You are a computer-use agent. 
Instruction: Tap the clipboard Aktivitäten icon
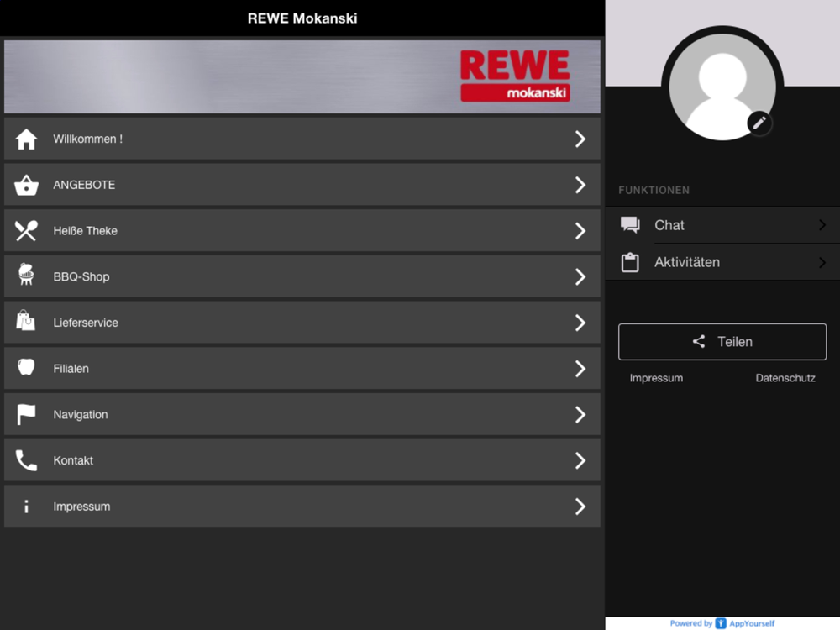(630, 262)
